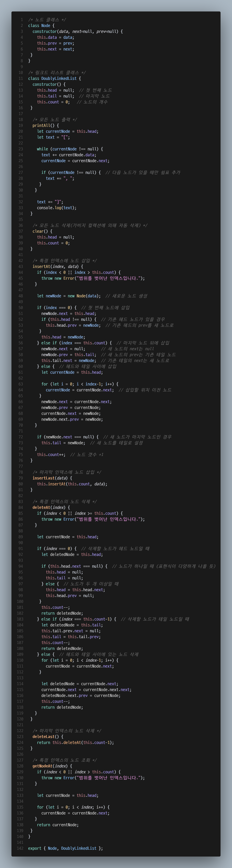Place cursor on 'this.data = data;'
This screenshot has height=868, width=232.
(x=56, y=37)
